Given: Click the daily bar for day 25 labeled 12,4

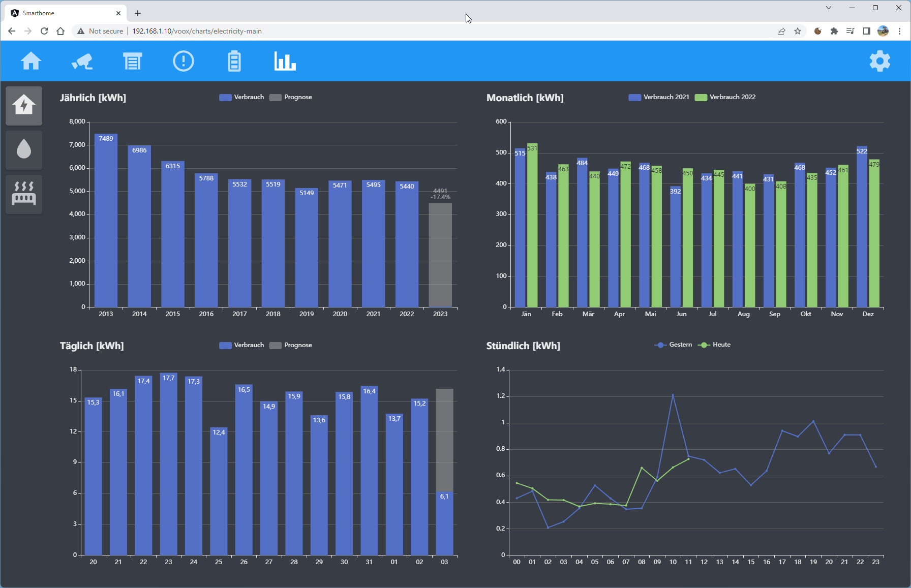Looking at the screenshot, I should [219, 491].
